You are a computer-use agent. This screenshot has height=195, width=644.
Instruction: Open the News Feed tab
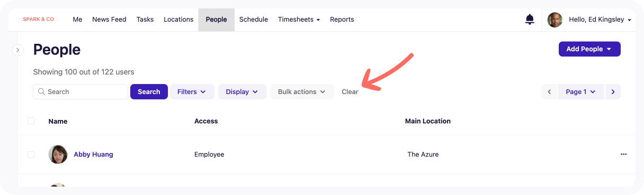click(x=109, y=20)
